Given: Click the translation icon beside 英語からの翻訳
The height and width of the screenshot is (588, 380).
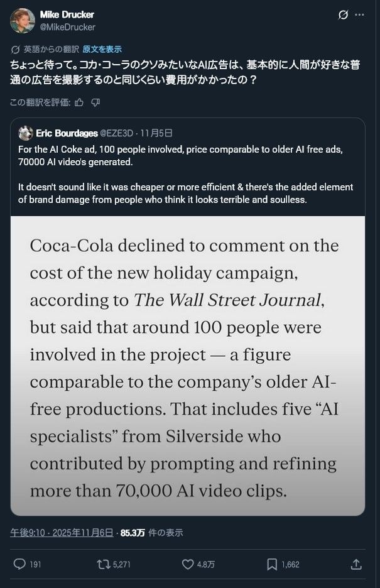Looking at the screenshot, I should tap(16, 49).
